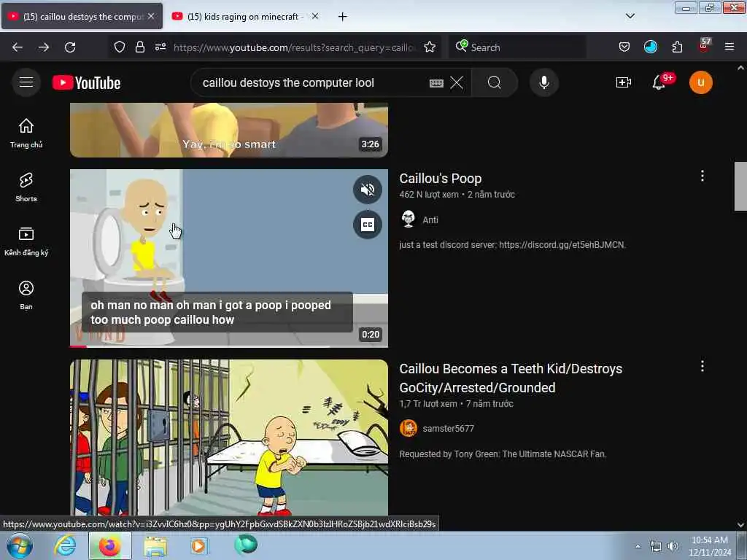This screenshot has width=747, height=560.
Task: Focus the browser URL address bar
Action: (295, 47)
